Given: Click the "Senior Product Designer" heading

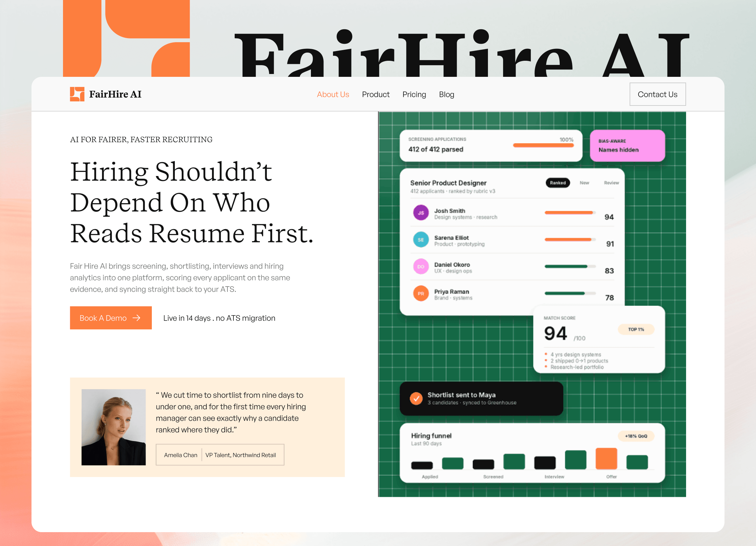Looking at the screenshot, I should click(448, 183).
